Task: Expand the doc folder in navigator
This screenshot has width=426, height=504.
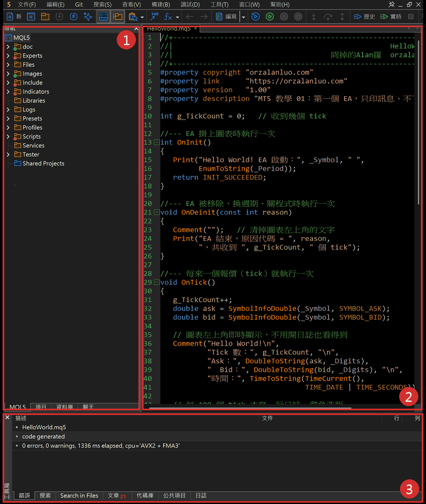Action: point(8,46)
